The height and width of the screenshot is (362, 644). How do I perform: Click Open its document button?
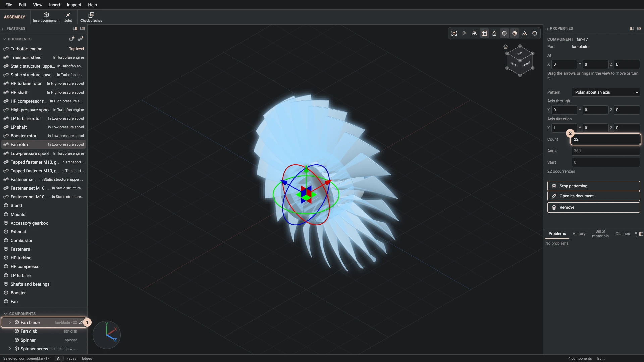[x=593, y=196]
